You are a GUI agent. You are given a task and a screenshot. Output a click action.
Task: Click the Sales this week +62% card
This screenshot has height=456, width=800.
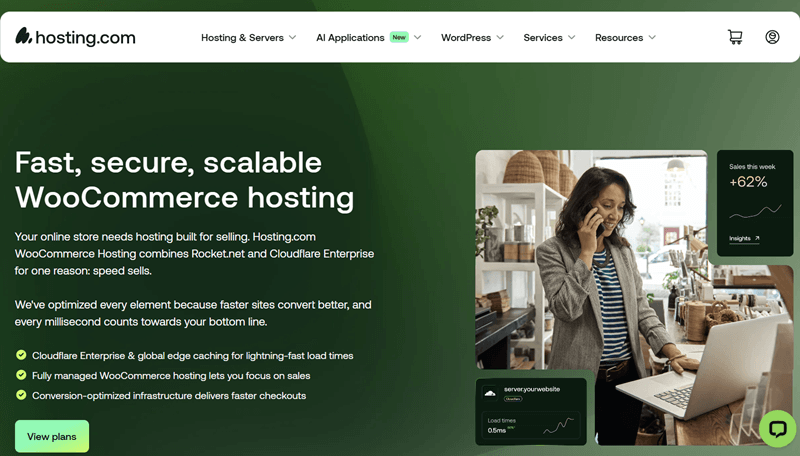(x=755, y=203)
